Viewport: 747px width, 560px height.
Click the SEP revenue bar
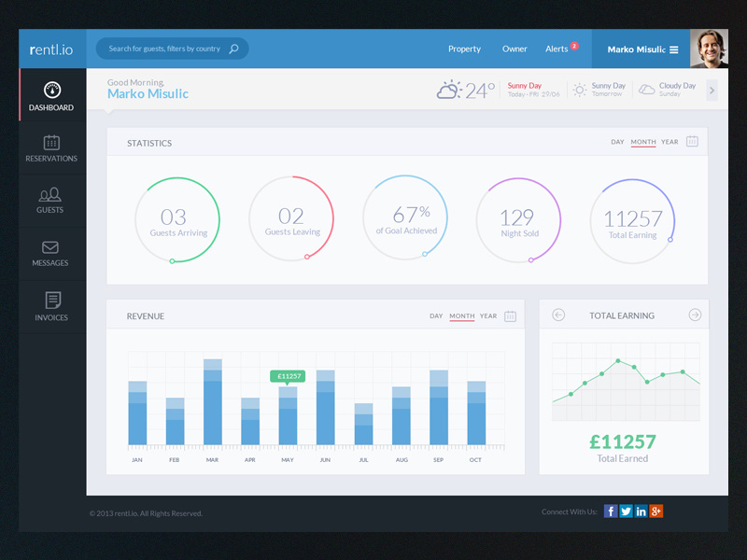coord(439,408)
